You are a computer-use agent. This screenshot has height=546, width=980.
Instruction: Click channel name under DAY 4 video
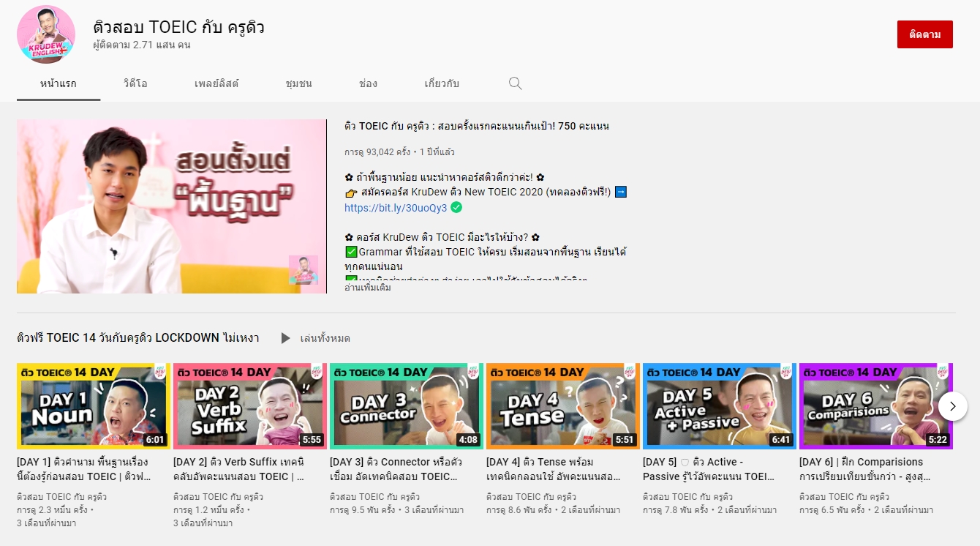(531, 497)
